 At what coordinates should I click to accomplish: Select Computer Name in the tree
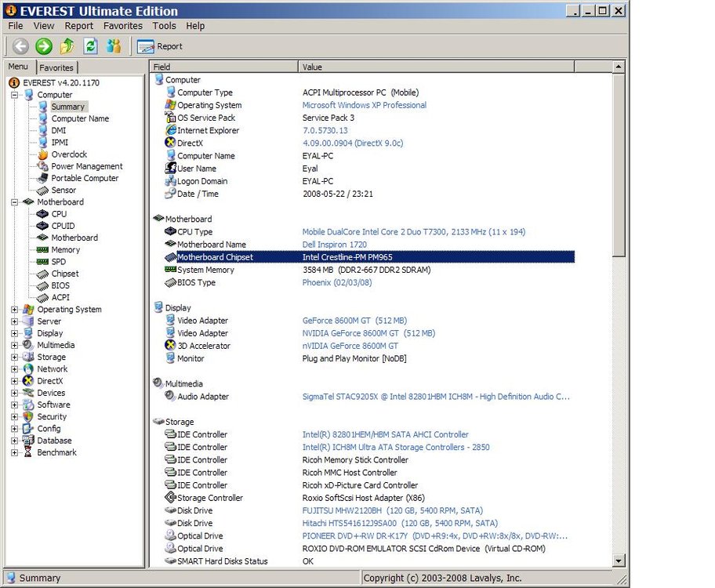[80, 118]
